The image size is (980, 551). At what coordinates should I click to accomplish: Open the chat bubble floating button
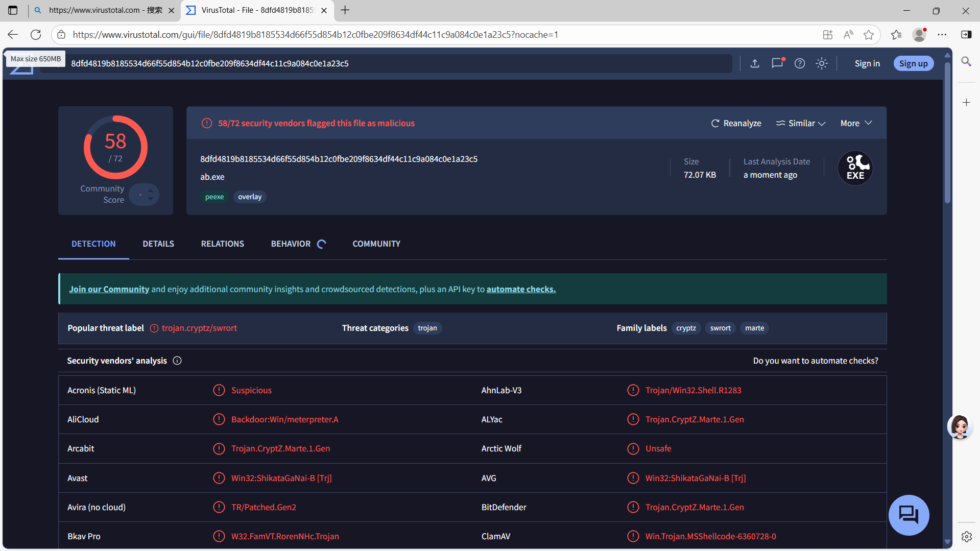click(x=909, y=515)
